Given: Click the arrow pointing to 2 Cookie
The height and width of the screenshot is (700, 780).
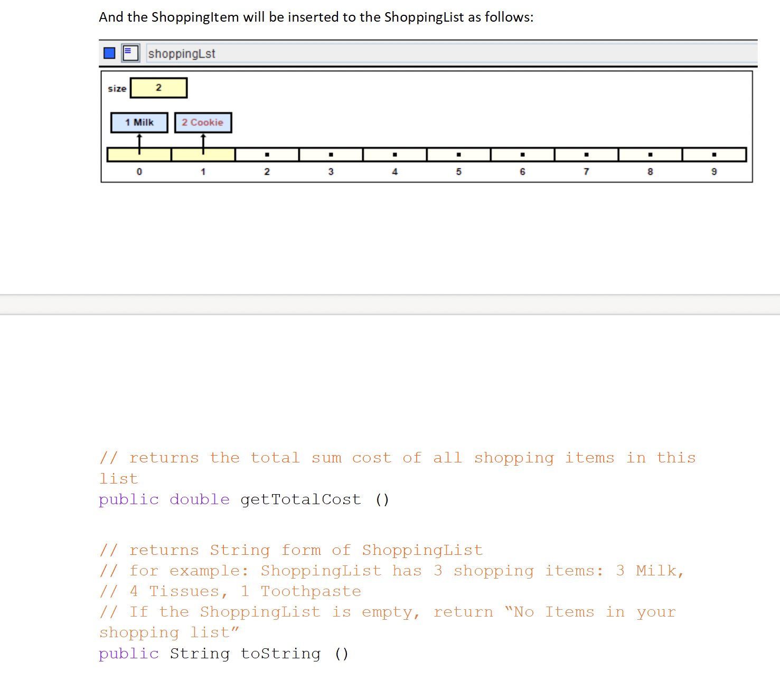Looking at the screenshot, I should [203, 140].
